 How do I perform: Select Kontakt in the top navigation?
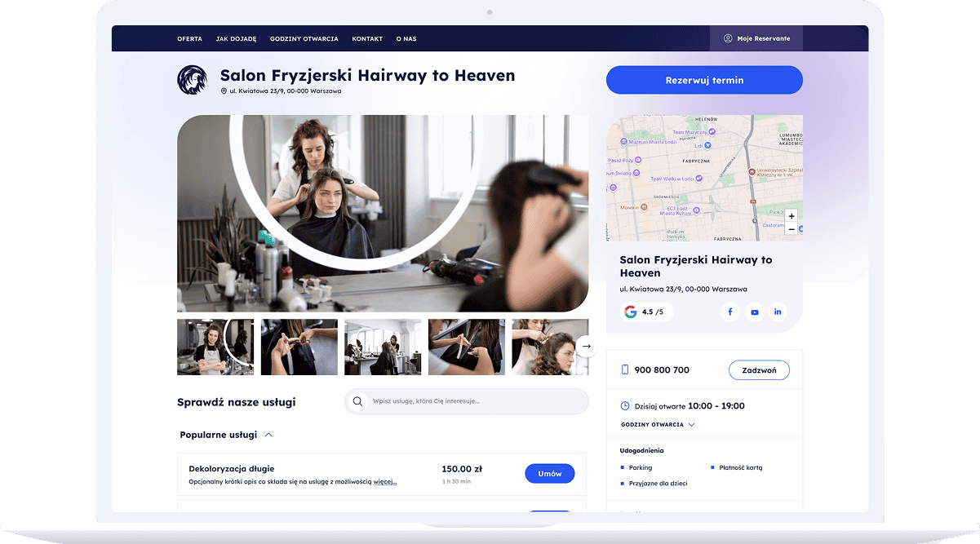367,38
